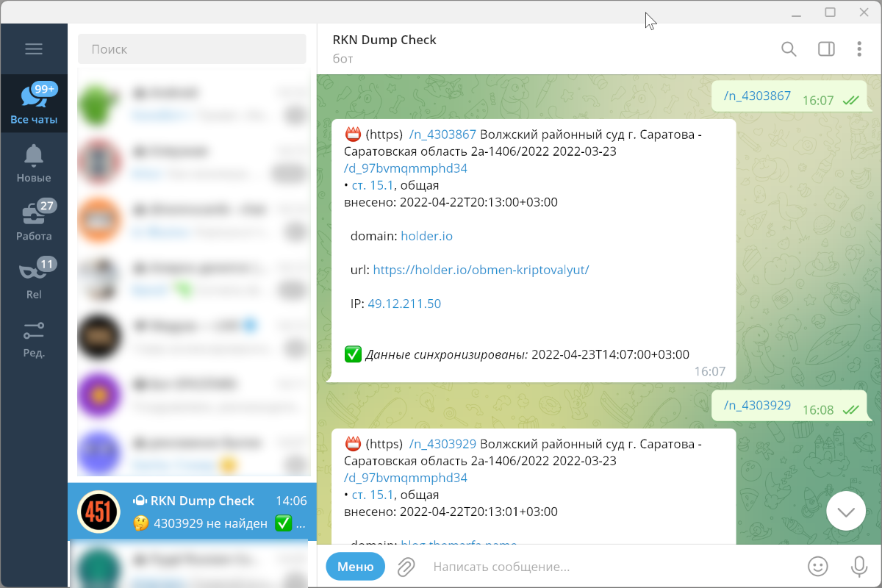Click the 16:07 read-receipt double checkmark

(851, 101)
